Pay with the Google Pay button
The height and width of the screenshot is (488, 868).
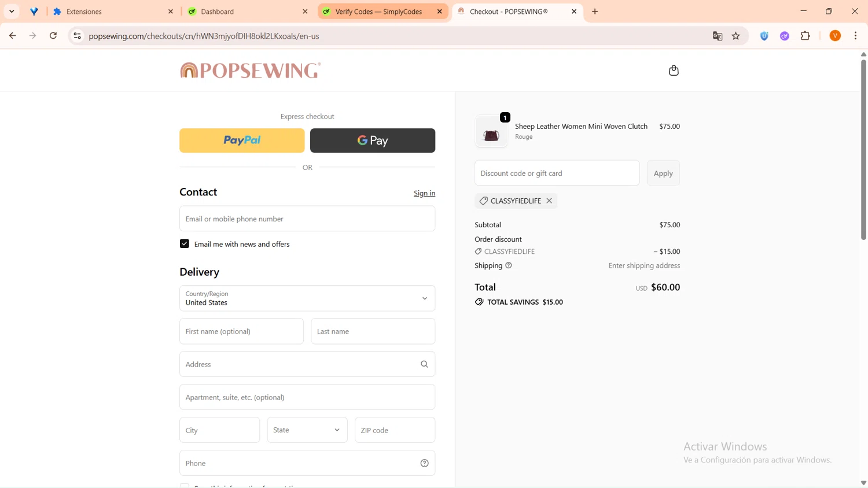[x=373, y=141]
